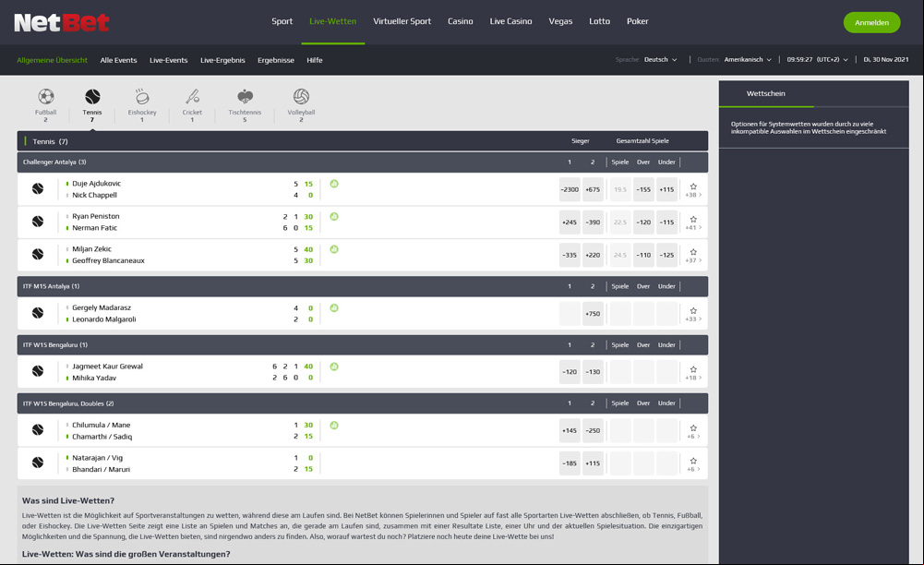
Task: Favorite the Chilumula / Mane match star
Action: click(x=693, y=427)
